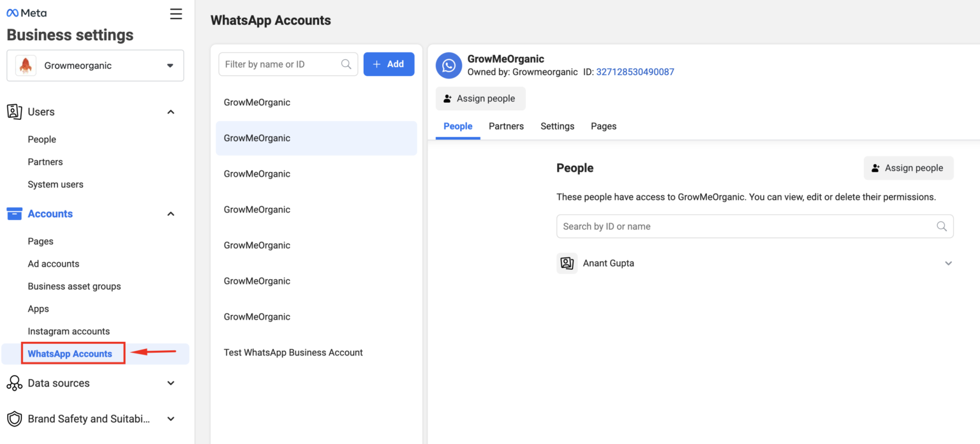Open Business asset groups in the sidebar

coord(75,286)
